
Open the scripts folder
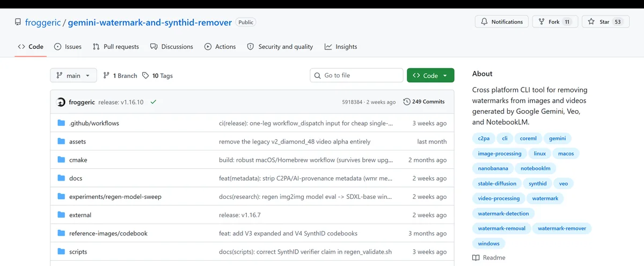tap(78, 251)
